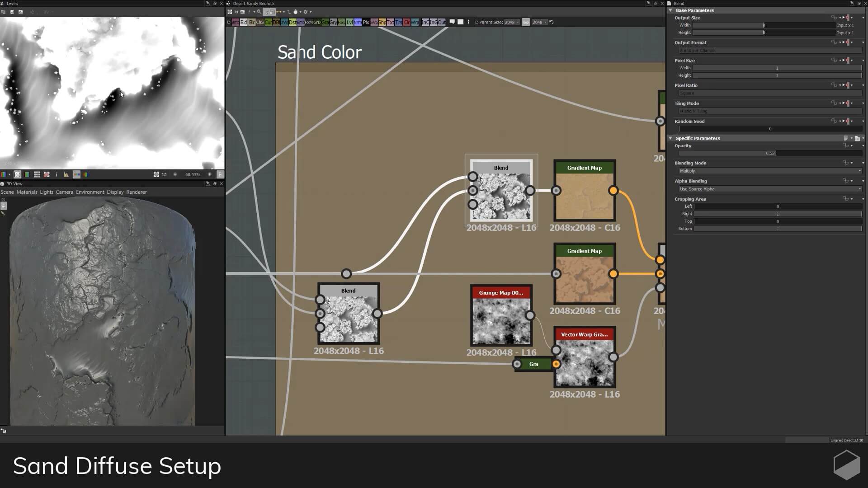868x488 pixels.
Task: Set 2D view zoom to 1:1
Action: tap(164, 174)
